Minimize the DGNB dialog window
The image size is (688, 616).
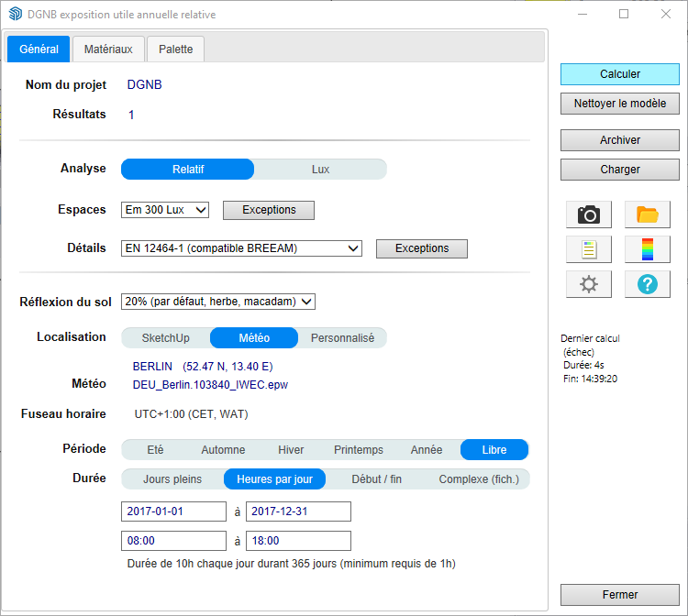583,14
